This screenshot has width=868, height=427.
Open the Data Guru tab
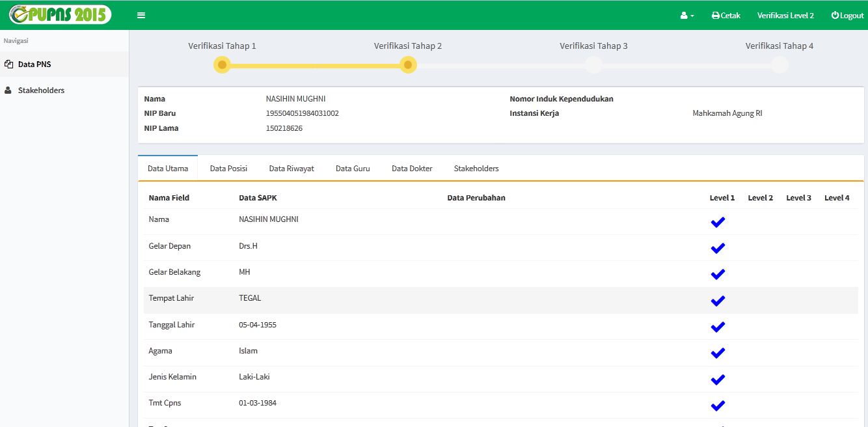pyautogui.click(x=353, y=169)
